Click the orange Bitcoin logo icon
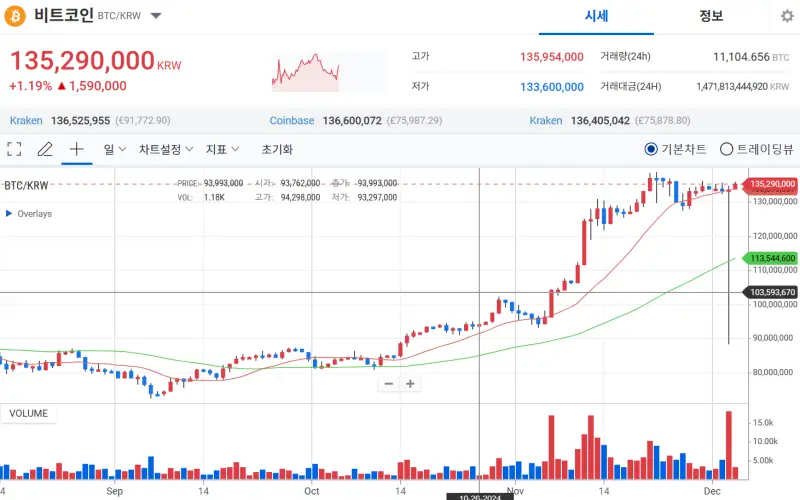The height and width of the screenshot is (500, 800). point(15,16)
